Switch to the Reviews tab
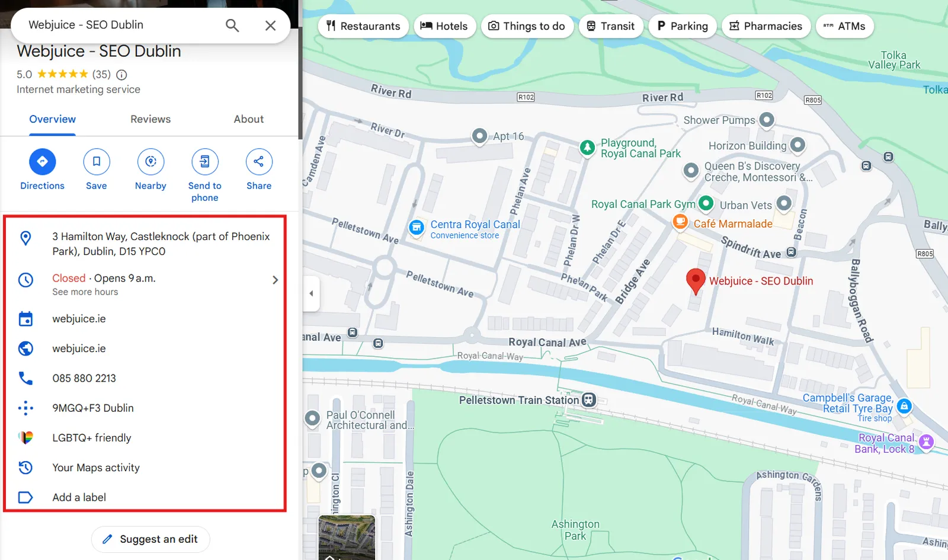Image resolution: width=948 pixels, height=560 pixels. tap(150, 119)
